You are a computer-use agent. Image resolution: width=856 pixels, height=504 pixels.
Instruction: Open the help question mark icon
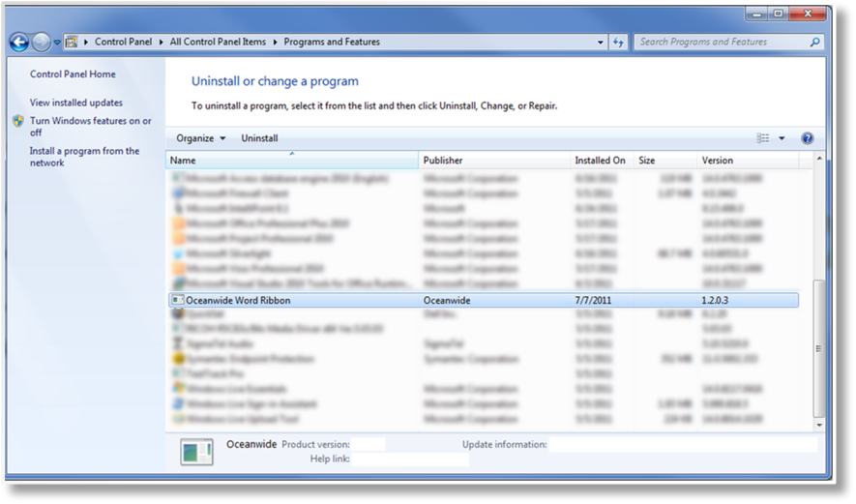coord(807,138)
